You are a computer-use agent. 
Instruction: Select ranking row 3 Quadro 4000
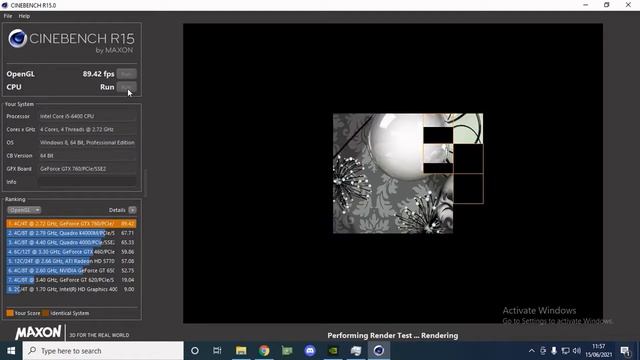pyautogui.click(x=71, y=242)
